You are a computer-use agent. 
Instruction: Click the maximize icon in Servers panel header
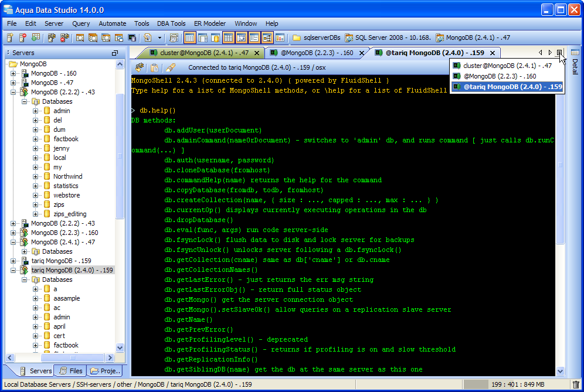[115, 53]
